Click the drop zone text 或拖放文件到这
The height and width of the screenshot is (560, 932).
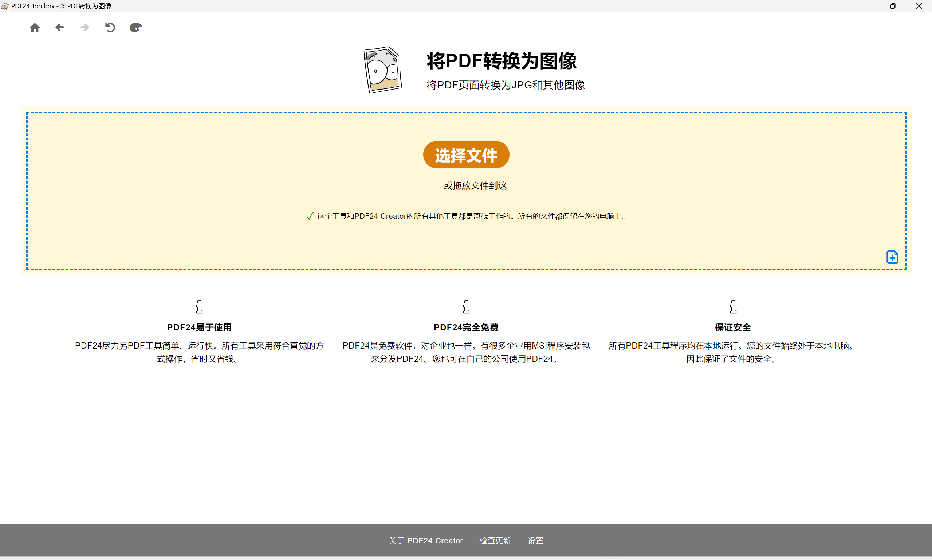click(x=467, y=186)
